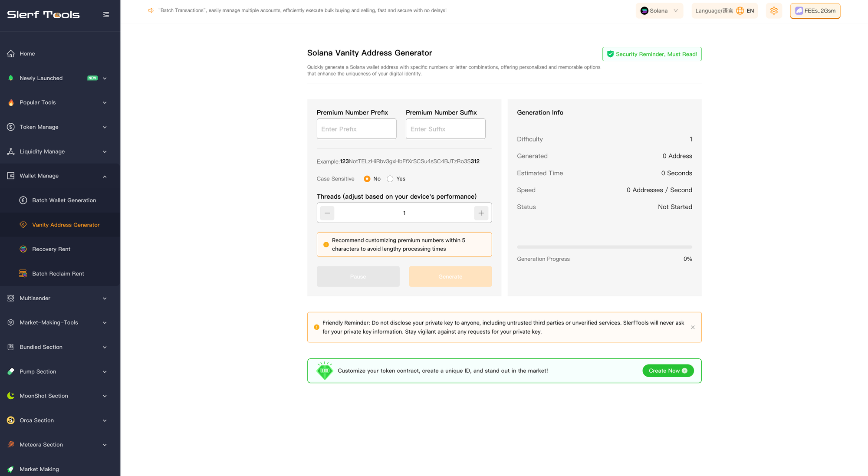This screenshot has width=868, height=476.
Task: Click Security Reminder, Must Read button
Action: coord(651,54)
